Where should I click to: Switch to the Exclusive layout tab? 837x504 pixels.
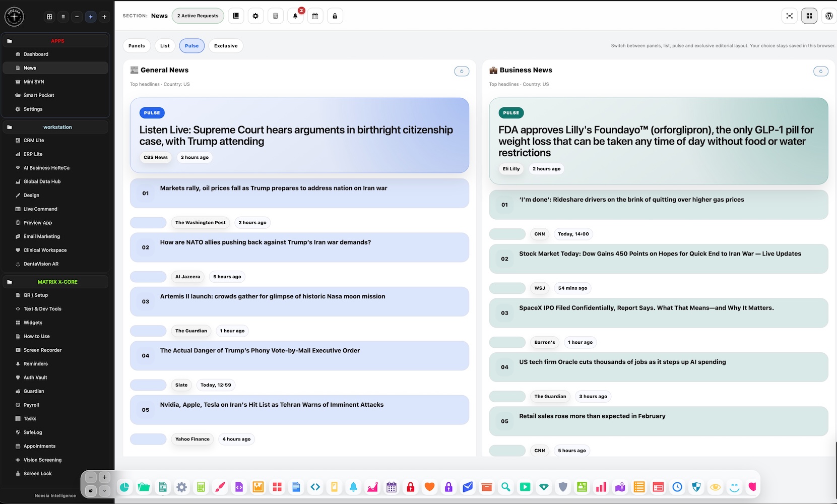pos(226,46)
